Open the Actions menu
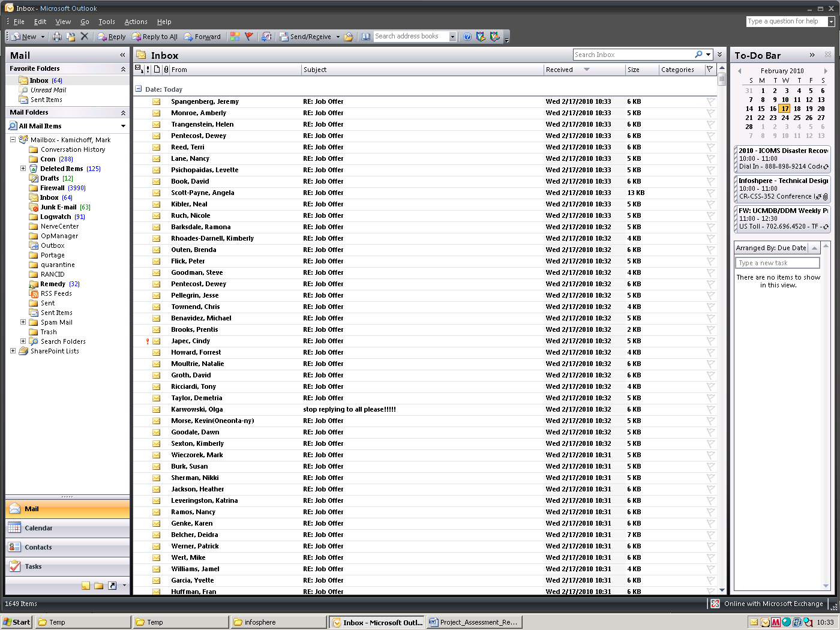The image size is (840, 630). coord(136,22)
